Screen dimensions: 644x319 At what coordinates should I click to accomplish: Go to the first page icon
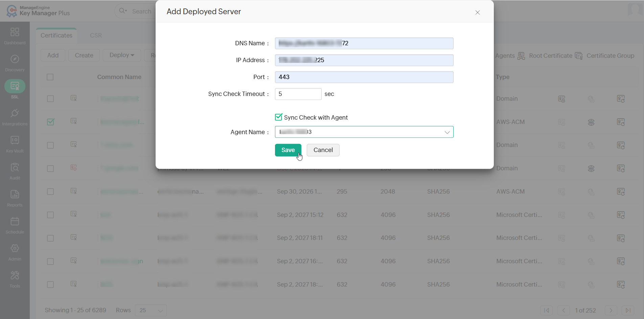(x=547, y=310)
